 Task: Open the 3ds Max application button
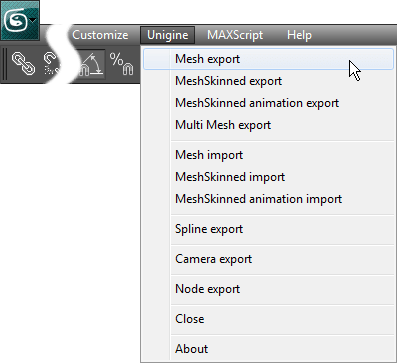pos(19,20)
